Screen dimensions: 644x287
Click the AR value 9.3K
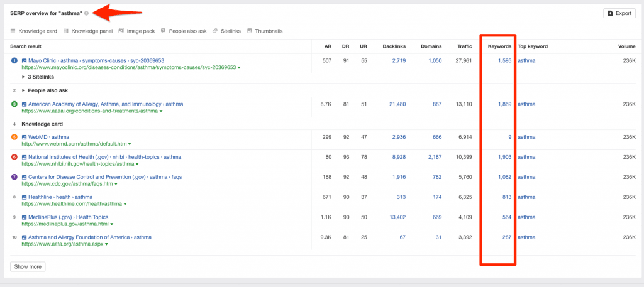(x=326, y=237)
